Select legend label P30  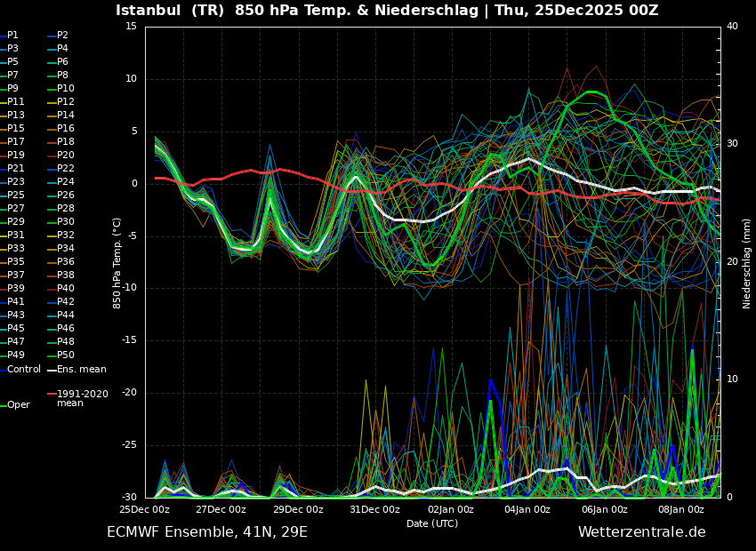(x=61, y=221)
